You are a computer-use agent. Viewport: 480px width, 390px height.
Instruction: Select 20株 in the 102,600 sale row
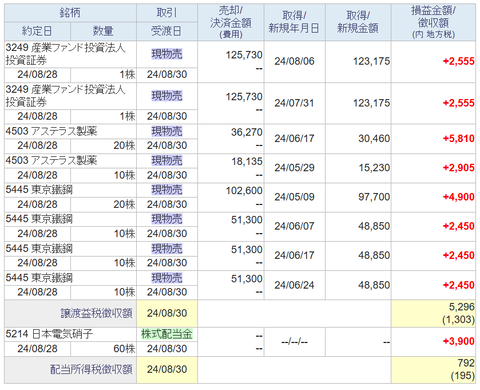pos(124,204)
